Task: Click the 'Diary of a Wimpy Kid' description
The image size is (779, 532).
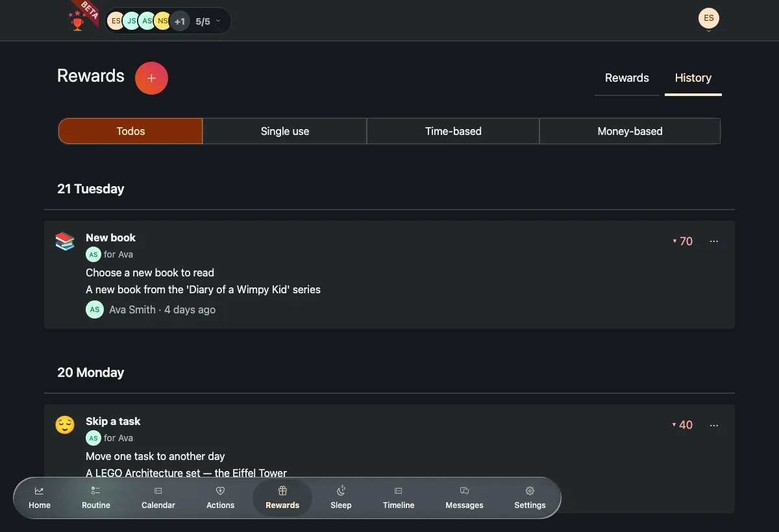Action: (x=203, y=289)
